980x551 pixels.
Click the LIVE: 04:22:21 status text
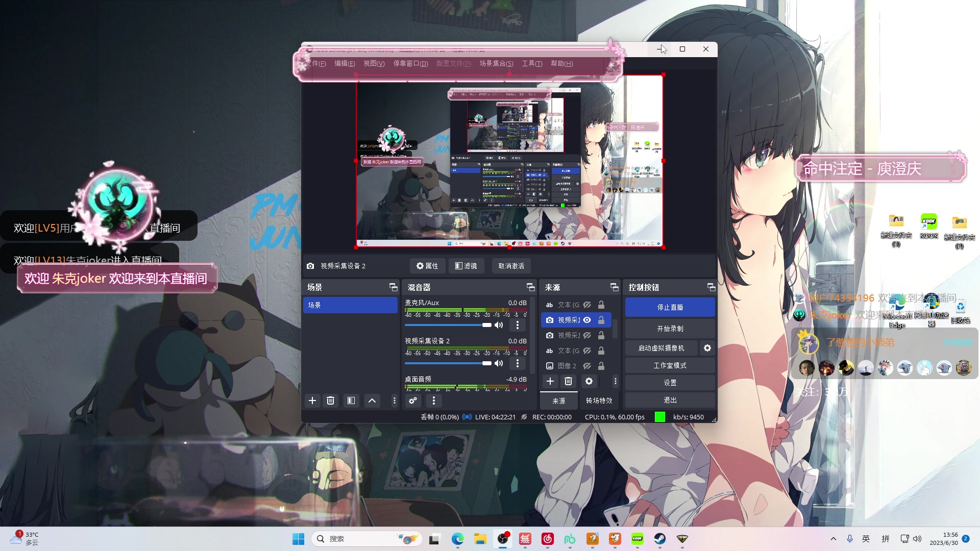tap(495, 417)
